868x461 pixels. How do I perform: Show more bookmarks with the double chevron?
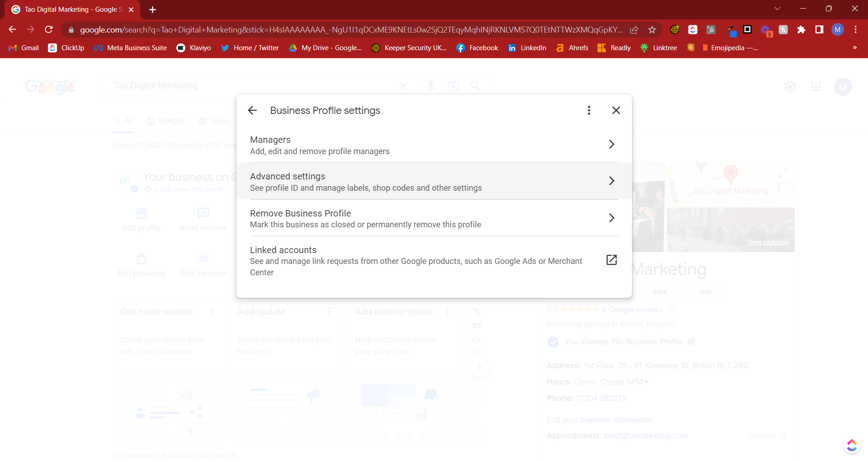point(854,47)
